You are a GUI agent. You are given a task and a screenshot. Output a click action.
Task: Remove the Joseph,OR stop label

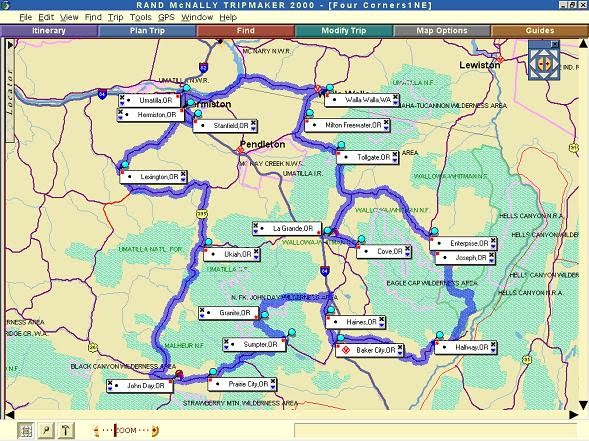[x=491, y=255]
